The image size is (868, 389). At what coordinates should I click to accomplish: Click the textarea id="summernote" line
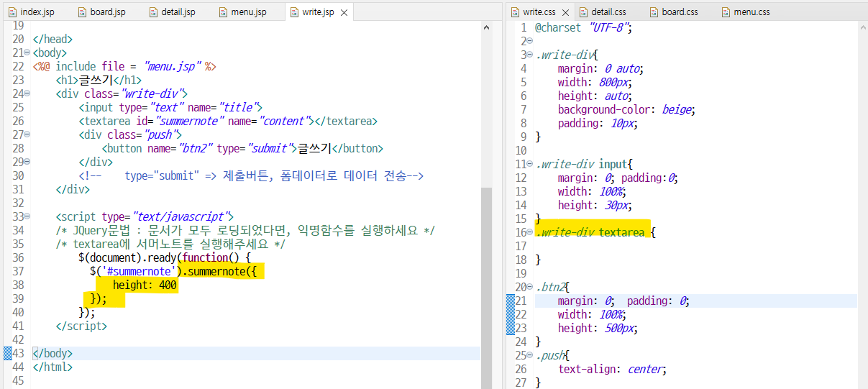point(228,122)
